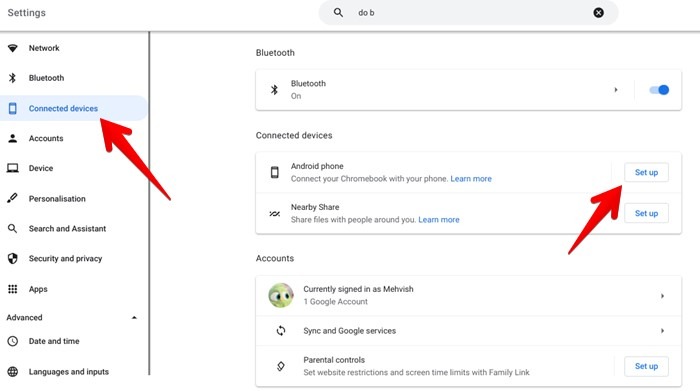Screen dimensions: 700x391
Task: Click the '1 Google Account' text
Action: pyautogui.click(x=335, y=302)
